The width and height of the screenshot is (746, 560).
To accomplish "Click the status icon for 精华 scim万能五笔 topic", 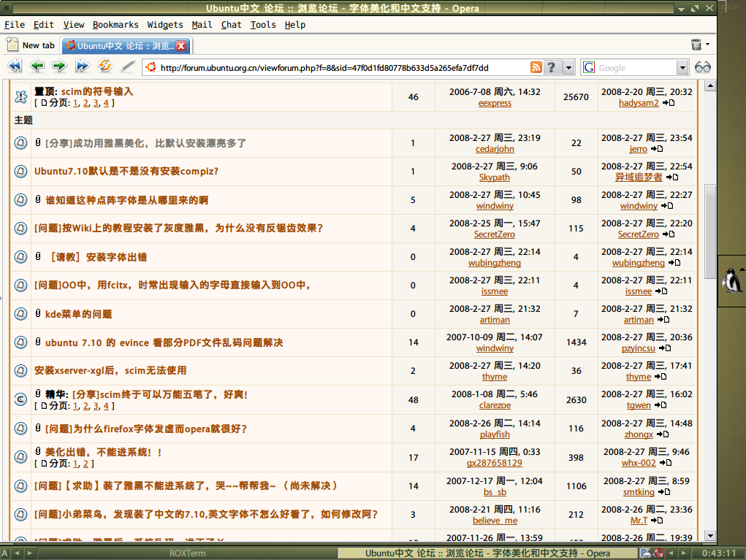I will [x=20, y=399].
